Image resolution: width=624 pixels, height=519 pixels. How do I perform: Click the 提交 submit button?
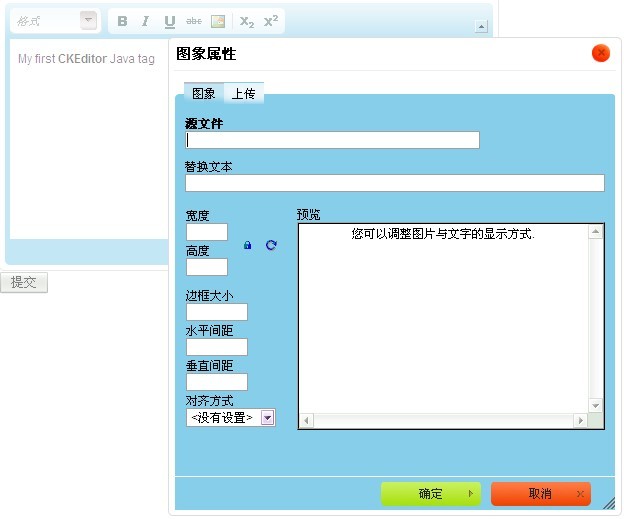[24, 282]
